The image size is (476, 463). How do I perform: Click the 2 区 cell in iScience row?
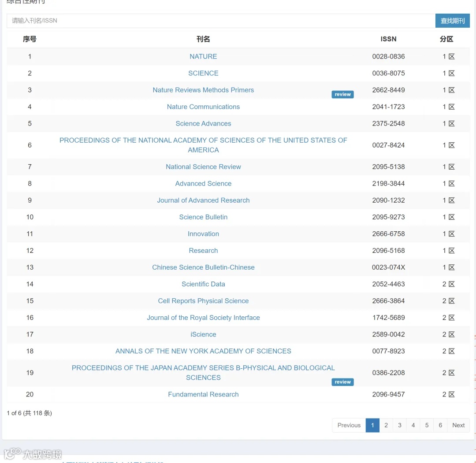[448, 334]
